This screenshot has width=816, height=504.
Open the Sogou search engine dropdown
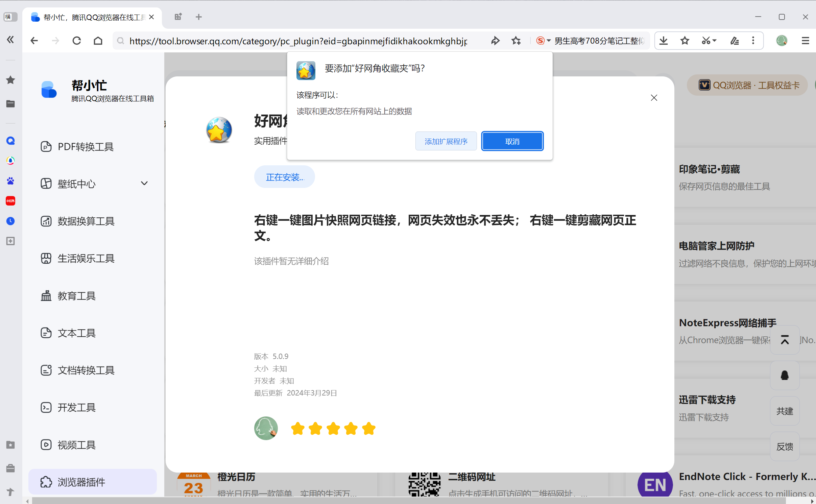[549, 41]
